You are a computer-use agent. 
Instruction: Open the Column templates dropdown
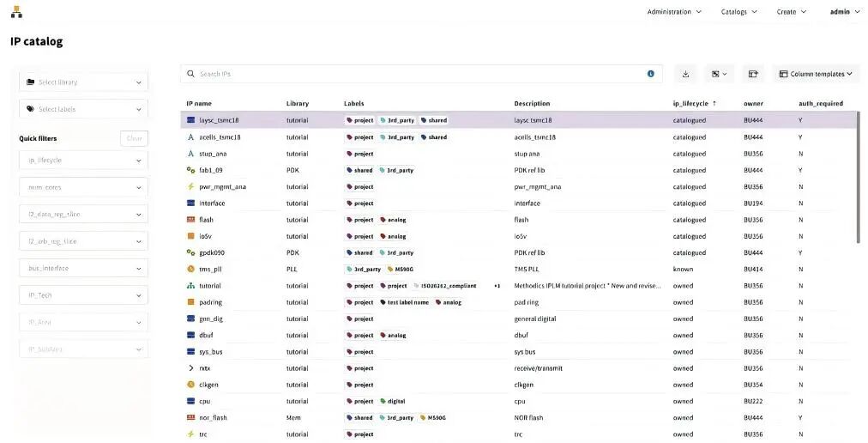[x=816, y=74]
